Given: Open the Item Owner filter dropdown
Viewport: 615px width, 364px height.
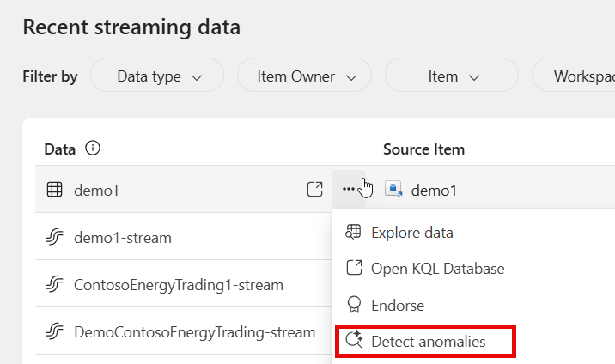Looking at the screenshot, I should pos(305,76).
